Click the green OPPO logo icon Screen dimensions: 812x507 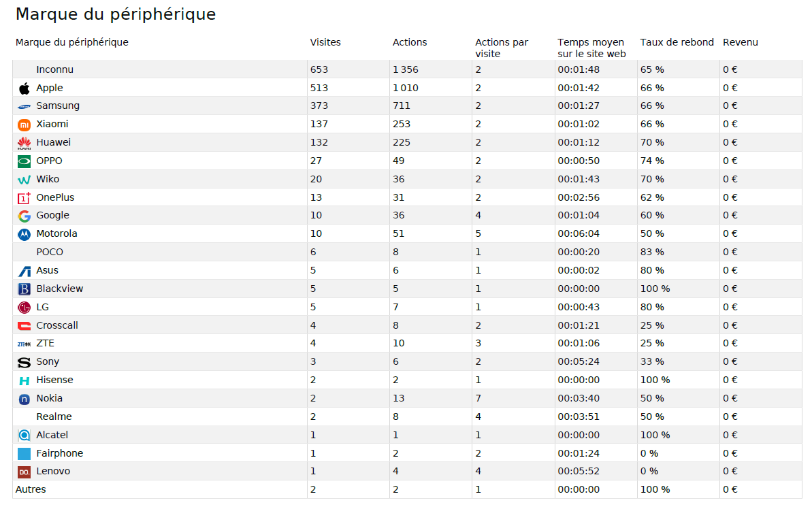25,161
